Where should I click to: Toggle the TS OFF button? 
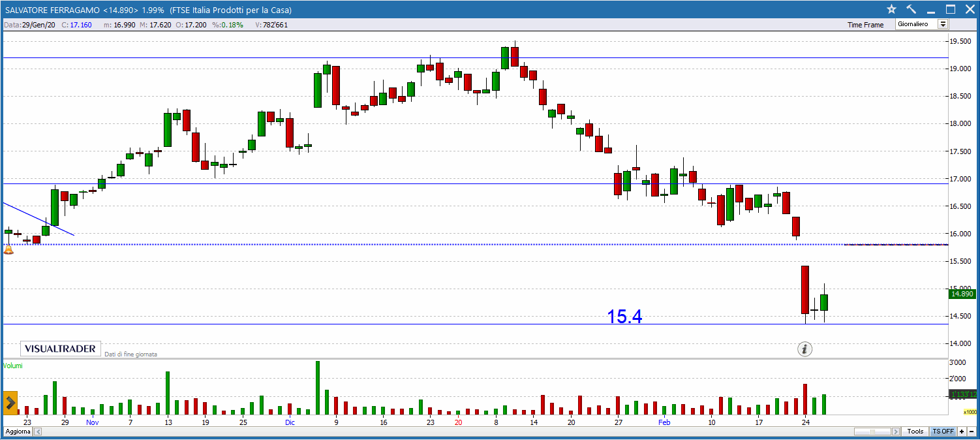coord(943,432)
